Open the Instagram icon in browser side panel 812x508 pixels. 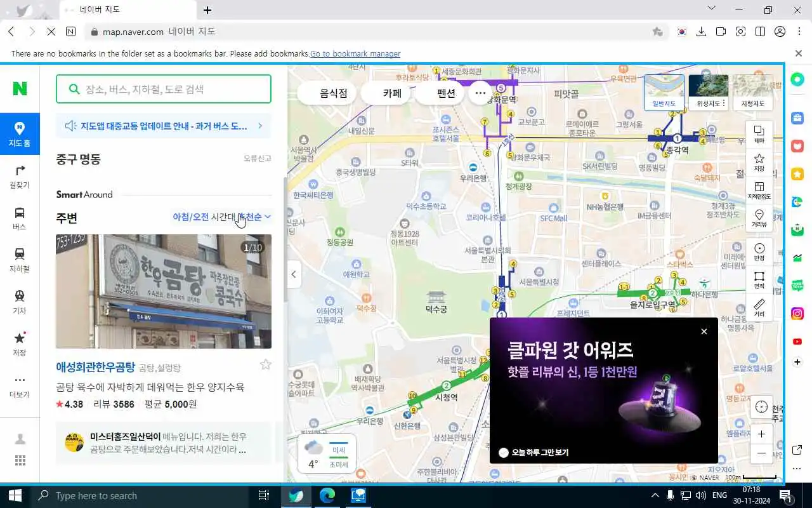797,314
